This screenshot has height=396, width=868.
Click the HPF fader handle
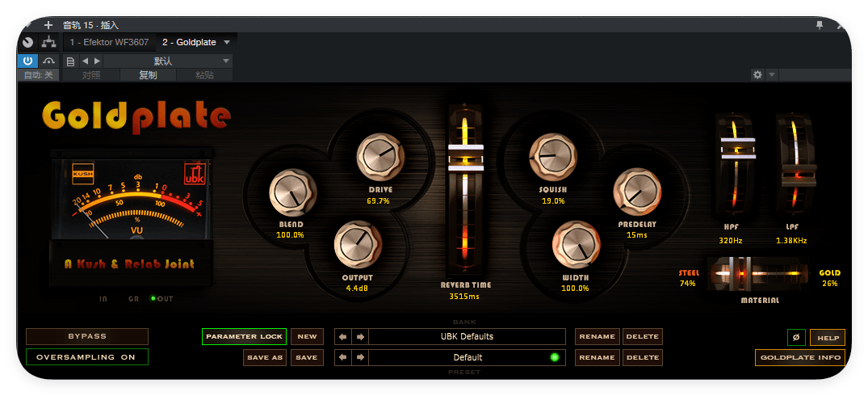pos(738,149)
